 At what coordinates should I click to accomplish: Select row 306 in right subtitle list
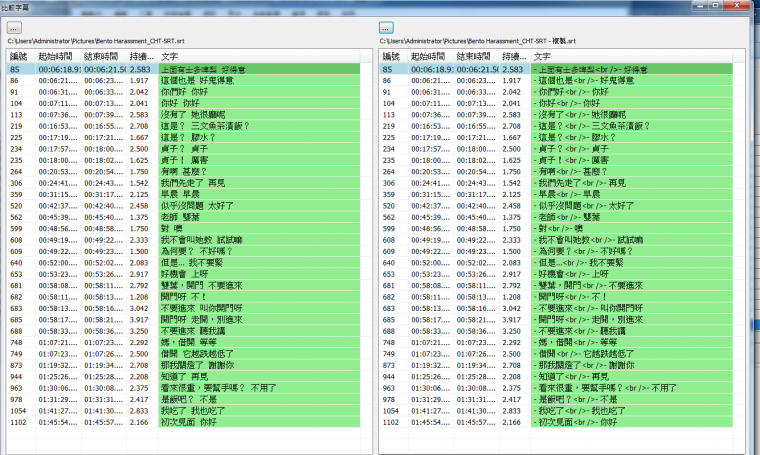click(556, 183)
